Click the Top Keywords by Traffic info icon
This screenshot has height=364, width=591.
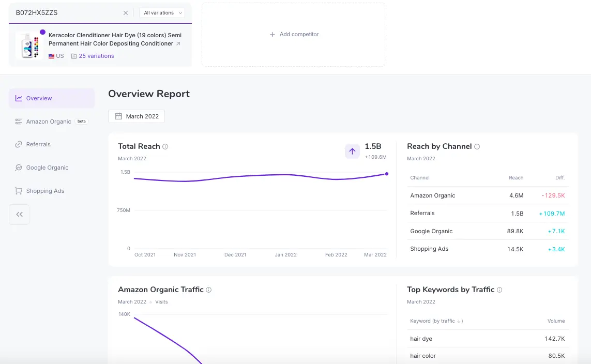point(499,290)
